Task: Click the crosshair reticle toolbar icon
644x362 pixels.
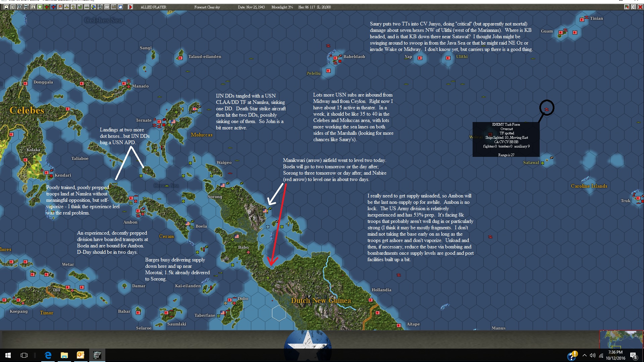Action: click(x=100, y=7)
